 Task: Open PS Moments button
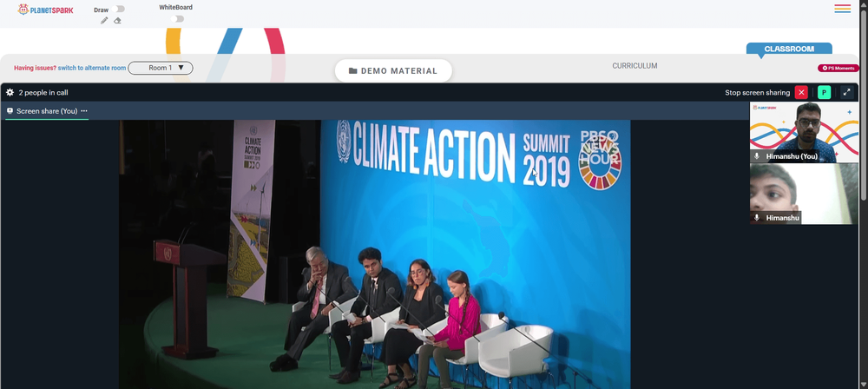pos(838,68)
